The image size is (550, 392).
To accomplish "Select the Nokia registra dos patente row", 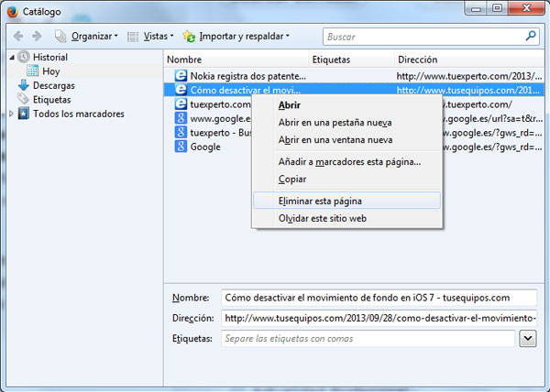I will coord(354,76).
